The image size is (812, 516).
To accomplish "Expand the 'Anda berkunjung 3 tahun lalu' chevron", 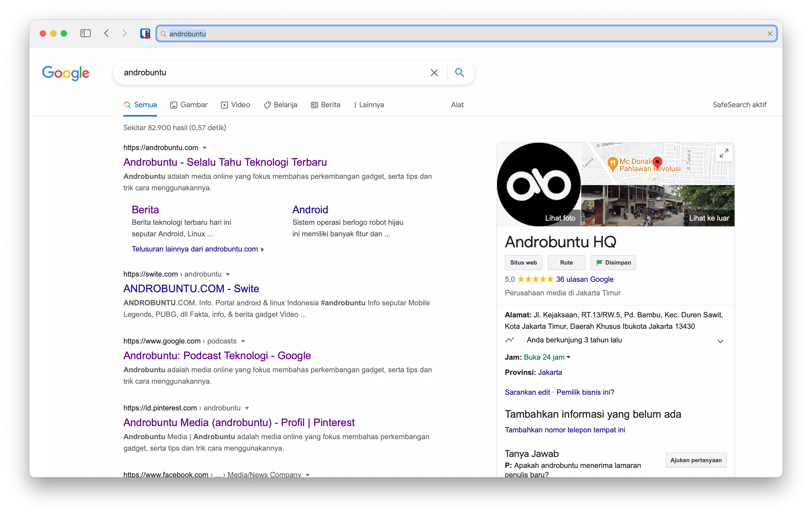I will (x=720, y=341).
